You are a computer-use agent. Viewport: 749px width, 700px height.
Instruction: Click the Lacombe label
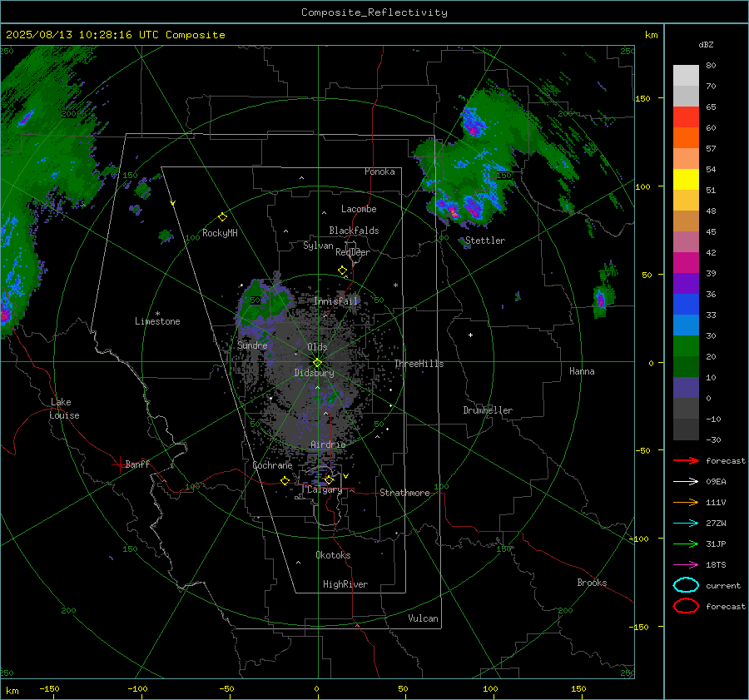[359, 209]
